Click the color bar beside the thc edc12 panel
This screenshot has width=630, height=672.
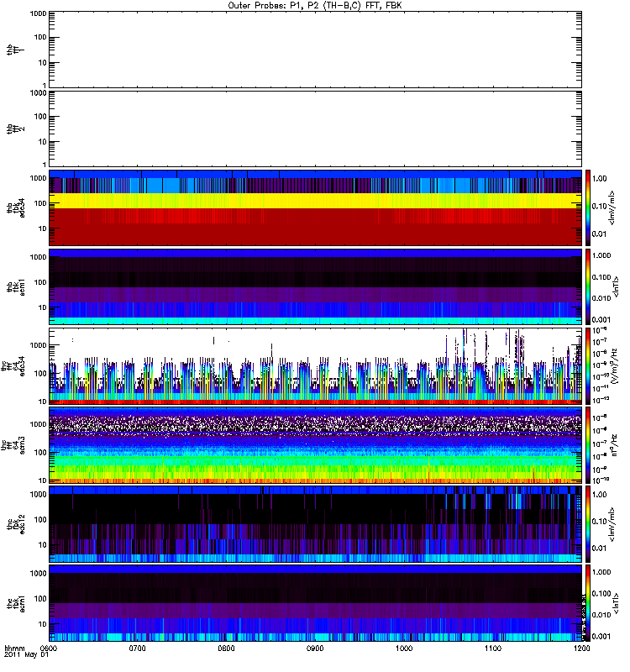click(x=589, y=523)
